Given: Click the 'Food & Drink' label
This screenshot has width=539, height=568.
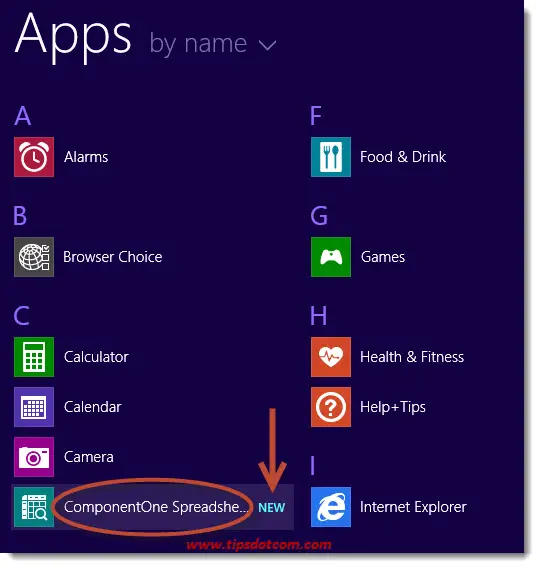Looking at the screenshot, I should point(403,157).
